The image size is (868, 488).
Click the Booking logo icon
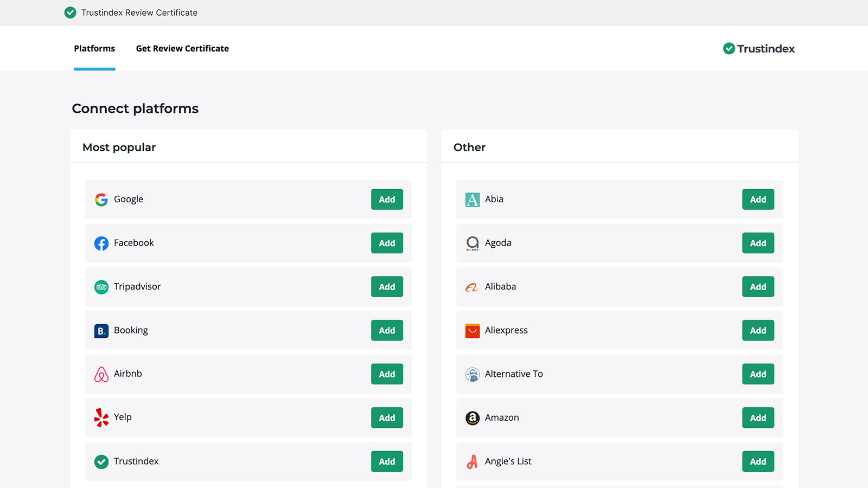tap(101, 331)
